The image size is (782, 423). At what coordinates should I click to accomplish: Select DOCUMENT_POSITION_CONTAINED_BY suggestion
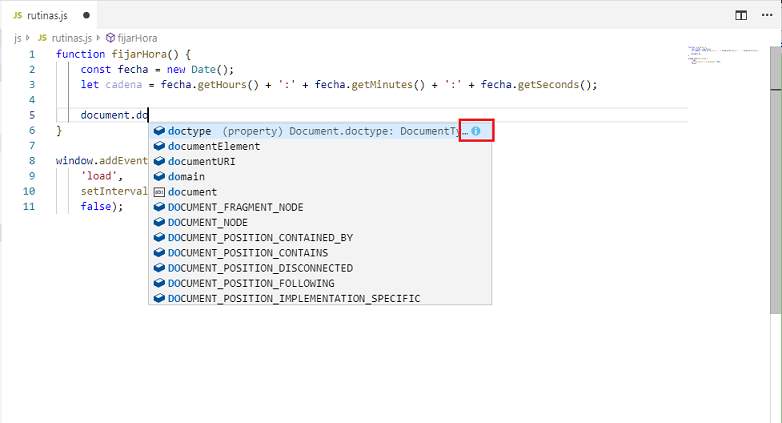320,237
